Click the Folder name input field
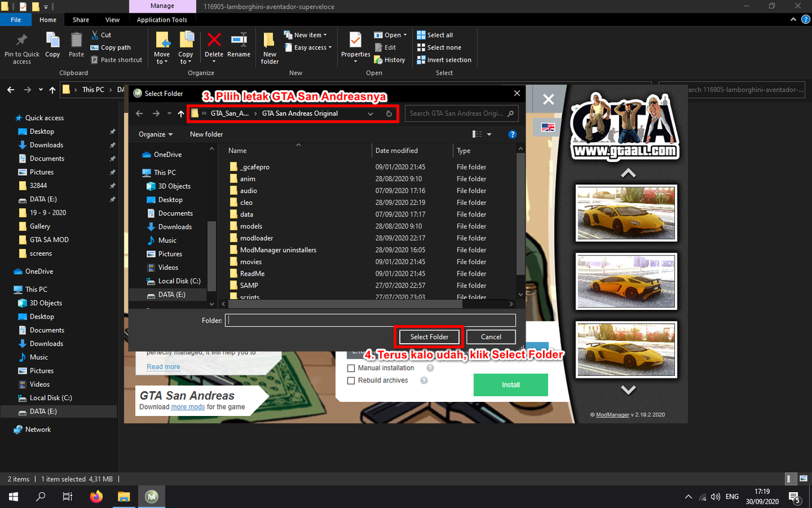This screenshot has width=812, height=508. 370,321
